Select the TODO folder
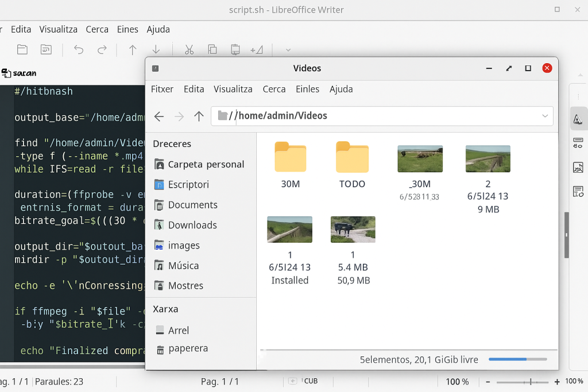Screen dimensions: 588x392 (x=352, y=165)
